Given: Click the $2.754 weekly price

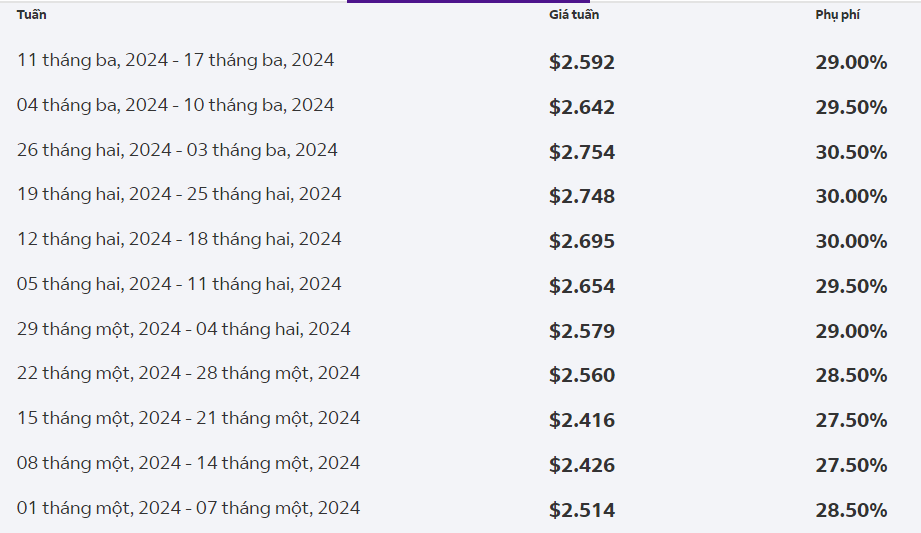Looking at the screenshot, I should click(582, 152).
